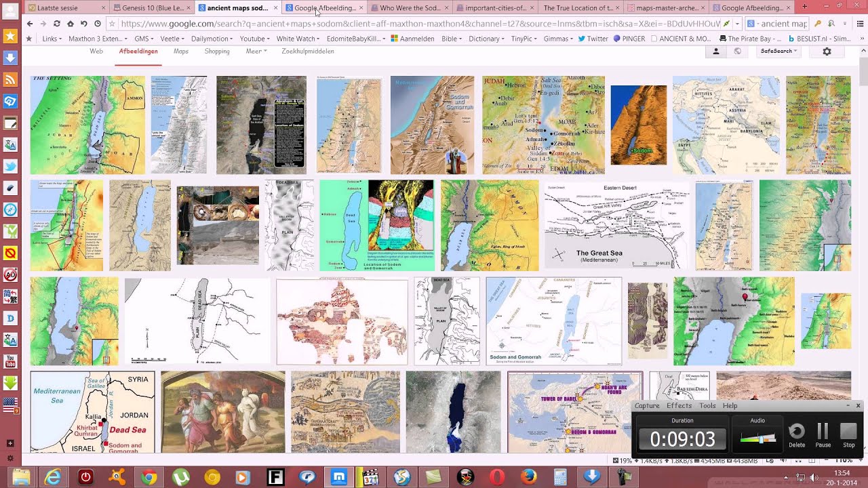Open the Meer dropdown menu
Viewport: 868px width, 488px height.
point(256,52)
